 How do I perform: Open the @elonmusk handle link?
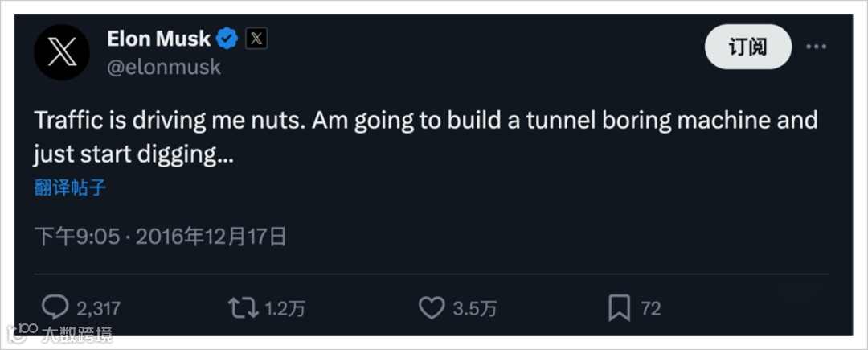tap(164, 68)
